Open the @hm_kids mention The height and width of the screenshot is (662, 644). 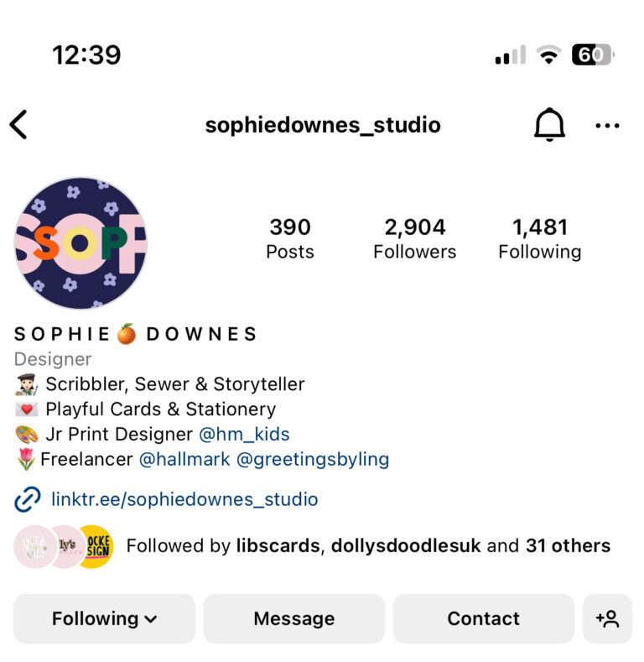click(244, 435)
